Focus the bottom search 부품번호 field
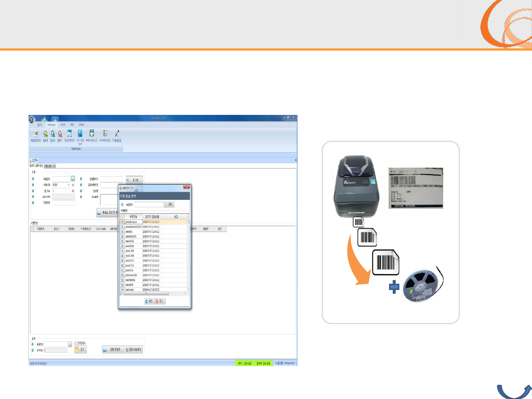 point(56,344)
